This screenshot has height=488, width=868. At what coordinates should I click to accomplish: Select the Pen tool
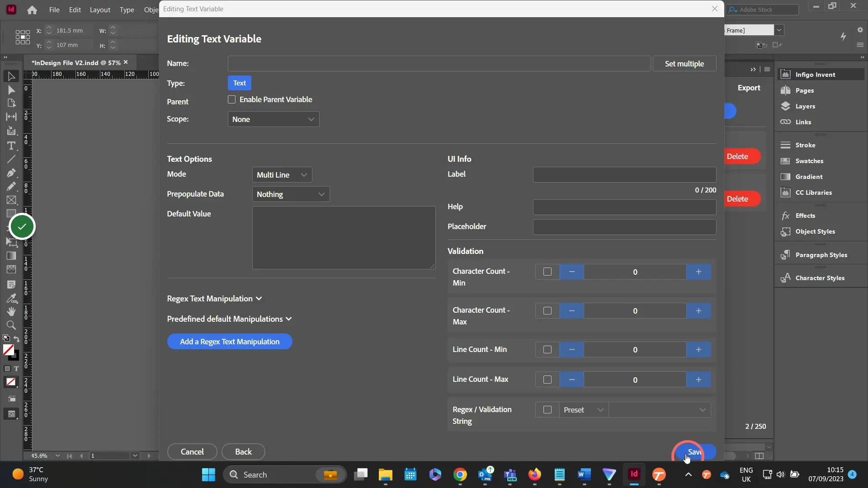click(x=11, y=173)
